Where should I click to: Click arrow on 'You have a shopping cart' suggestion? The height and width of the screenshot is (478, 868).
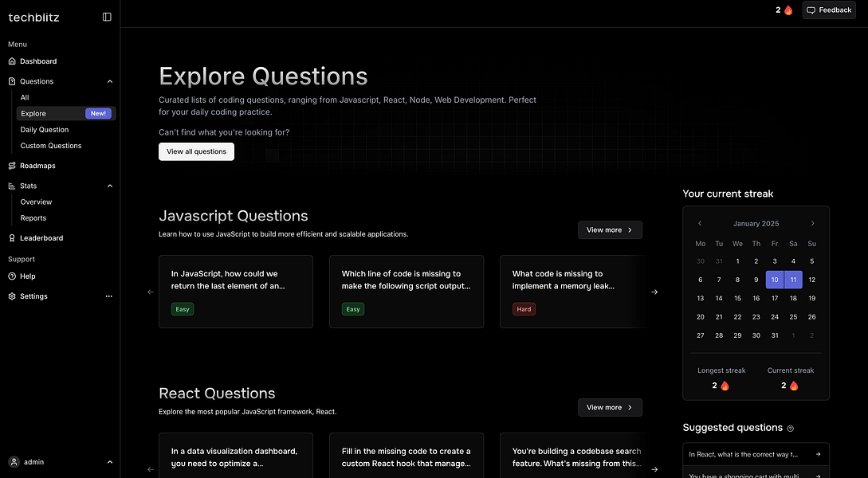coord(818,476)
